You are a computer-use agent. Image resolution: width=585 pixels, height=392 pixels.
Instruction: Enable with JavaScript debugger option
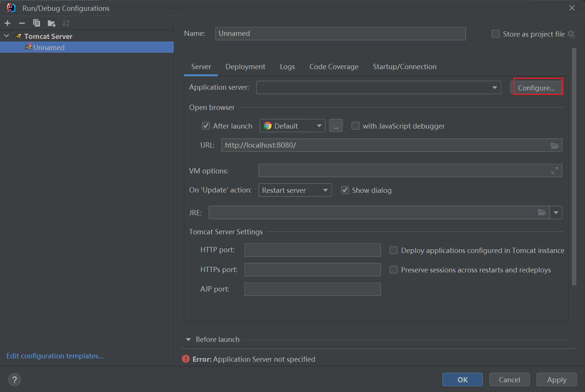pyautogui.click(x=355, y=126)
